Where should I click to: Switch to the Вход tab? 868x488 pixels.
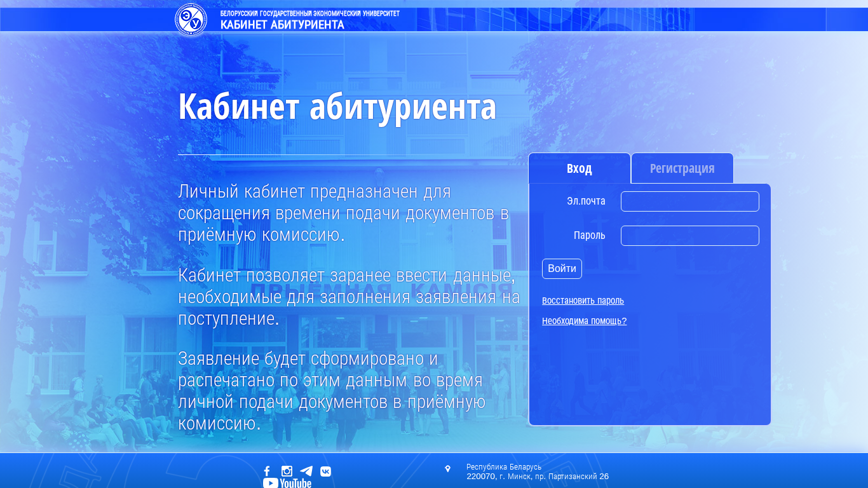[x=580, y=168]
